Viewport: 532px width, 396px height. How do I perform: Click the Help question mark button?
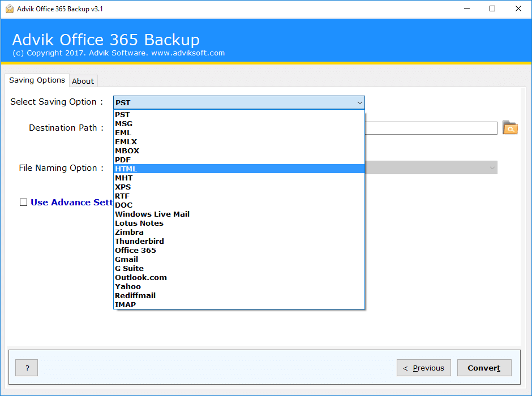pyautogui.click(x=26, y=368)
